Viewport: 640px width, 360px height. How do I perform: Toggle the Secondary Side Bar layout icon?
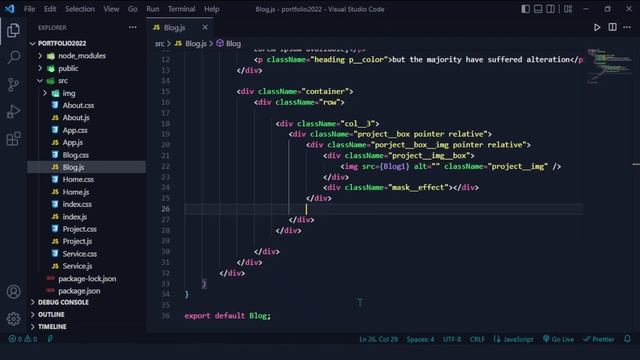point(550,9)
